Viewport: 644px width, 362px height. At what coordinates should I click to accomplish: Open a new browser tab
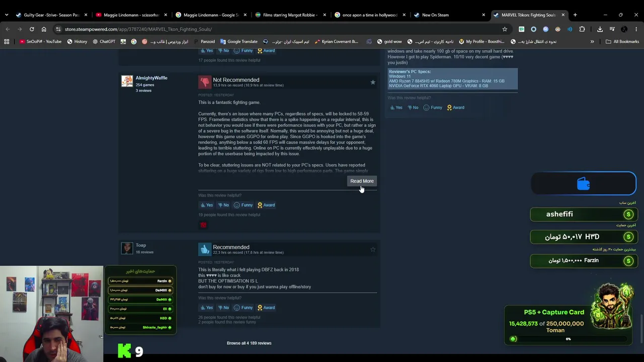pyautogui.click(x=575, y=15)
